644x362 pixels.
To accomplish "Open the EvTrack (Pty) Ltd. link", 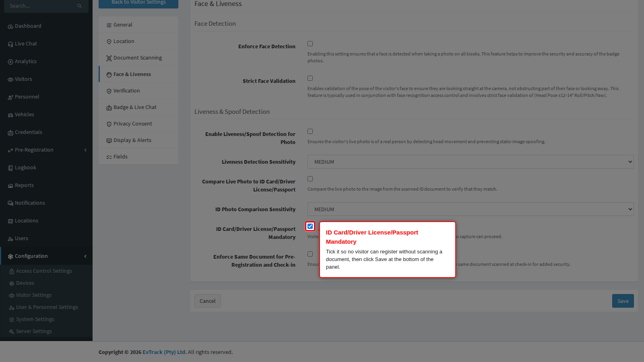I will (165, 352).
